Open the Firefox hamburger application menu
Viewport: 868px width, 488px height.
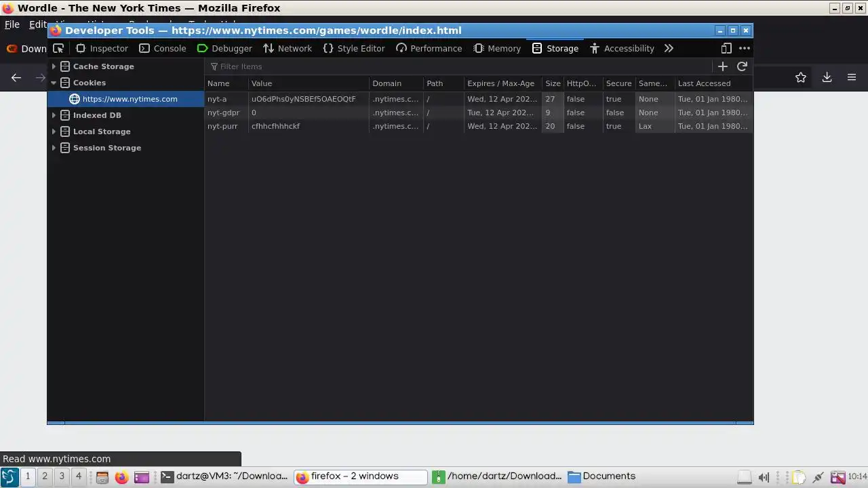(852, 77)
